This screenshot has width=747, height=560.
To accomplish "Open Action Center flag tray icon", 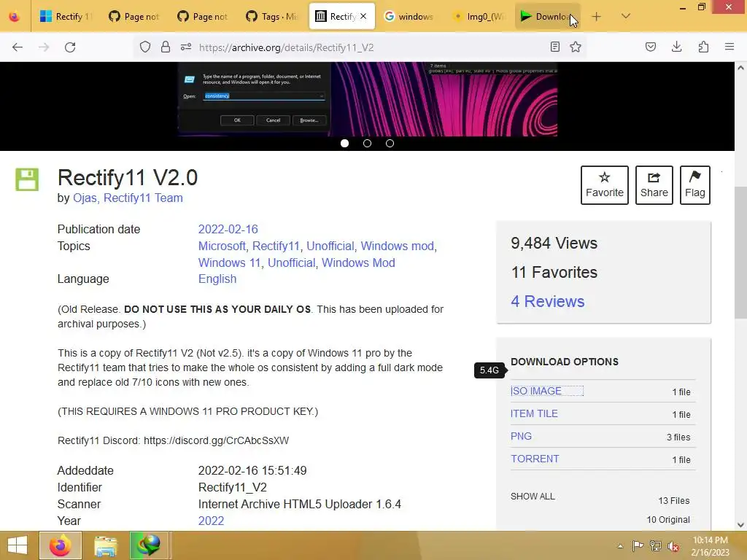I will [x=638, y=546].
